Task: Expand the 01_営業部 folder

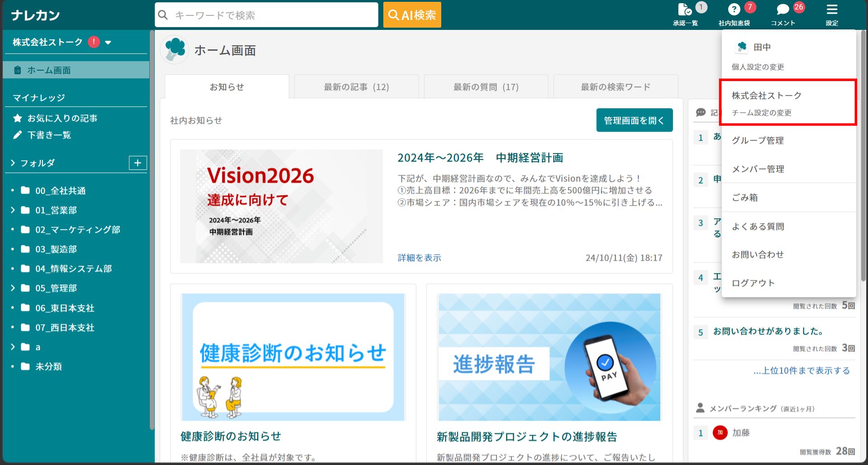Action: [13, 210]
